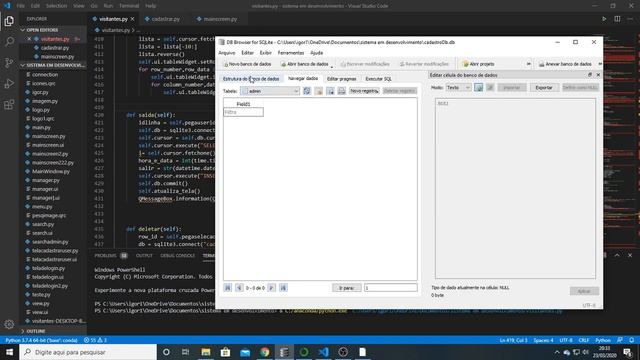Undock the Editar célula panel
Image resolution: width=640 pixels, height=360 pixels.
pos(590,75)
